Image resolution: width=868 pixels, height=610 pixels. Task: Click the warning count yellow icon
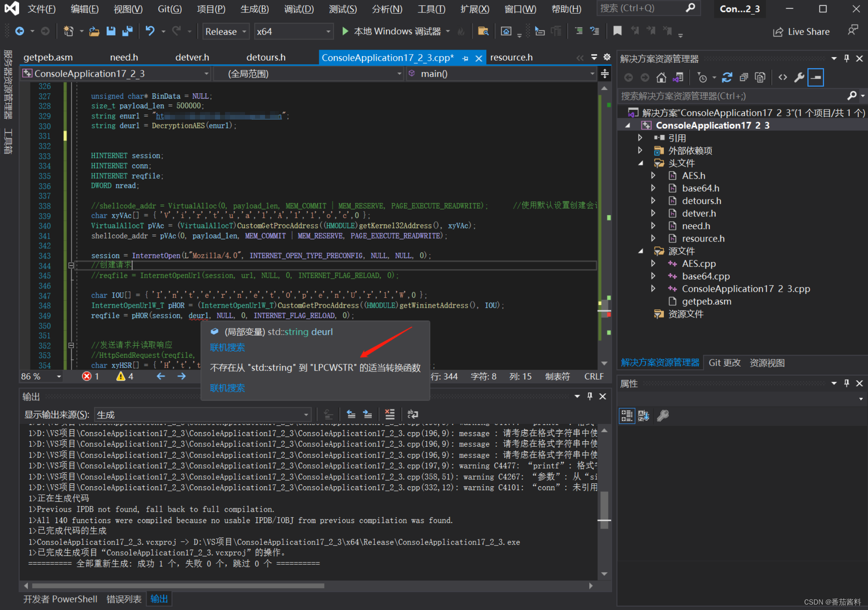click(x=121, y=376)
